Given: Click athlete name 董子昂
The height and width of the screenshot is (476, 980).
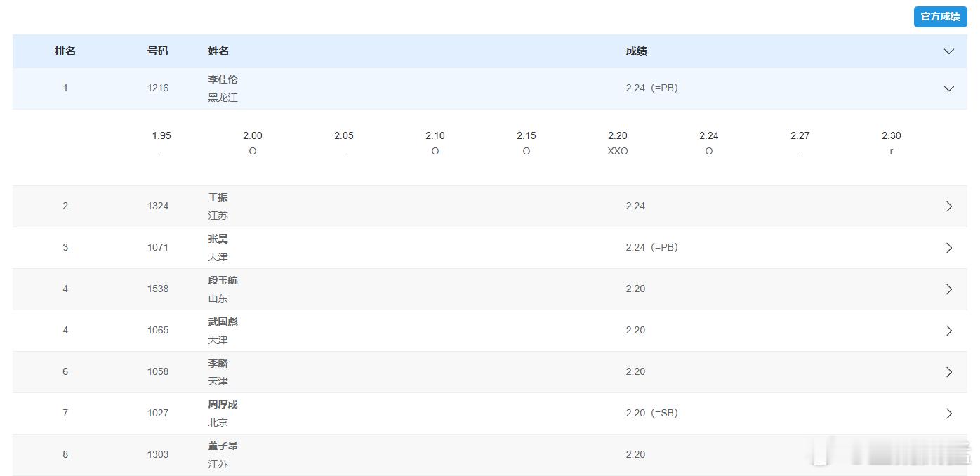Looking at the screenshot, I should 223,446.
